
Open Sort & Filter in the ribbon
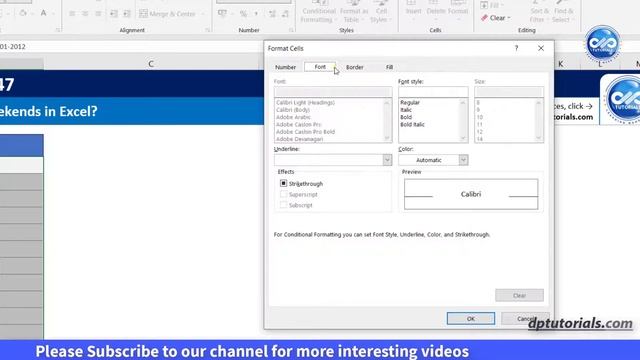coord(539,11)
